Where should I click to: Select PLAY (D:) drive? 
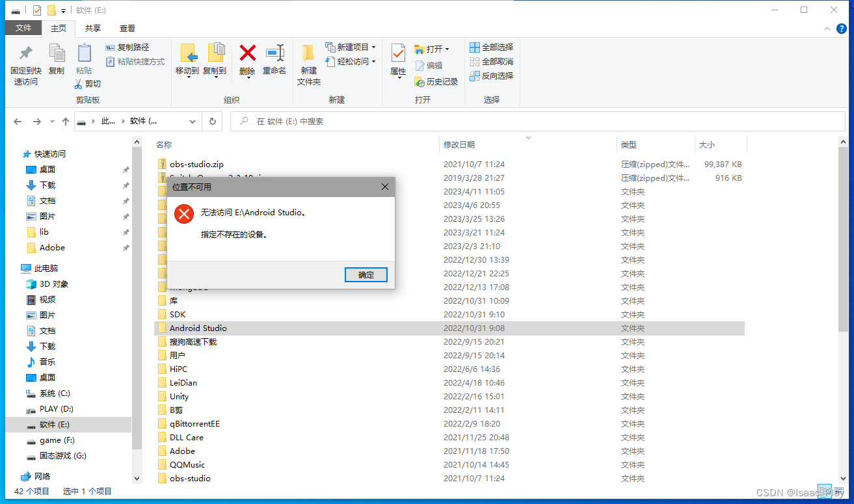[57, 409]
